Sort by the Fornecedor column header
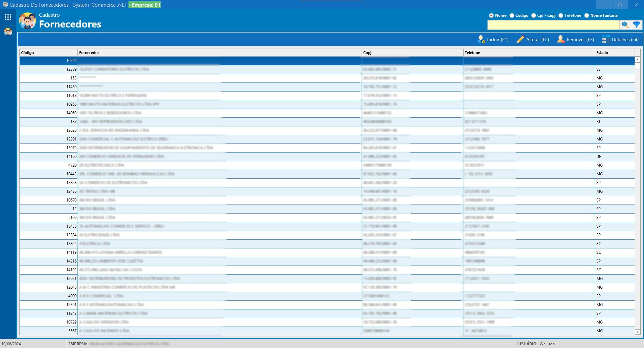The width and height of the screenshot is (644, 348). 219,53
